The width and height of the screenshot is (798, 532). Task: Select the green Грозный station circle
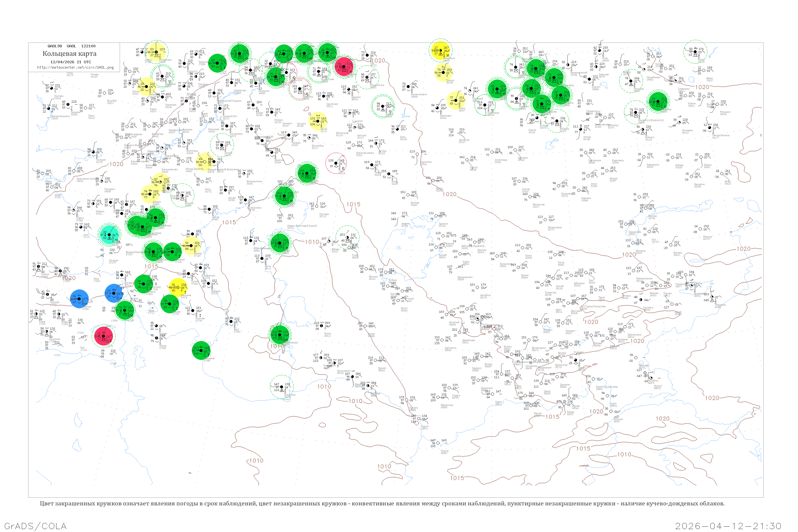pos(172,252)
